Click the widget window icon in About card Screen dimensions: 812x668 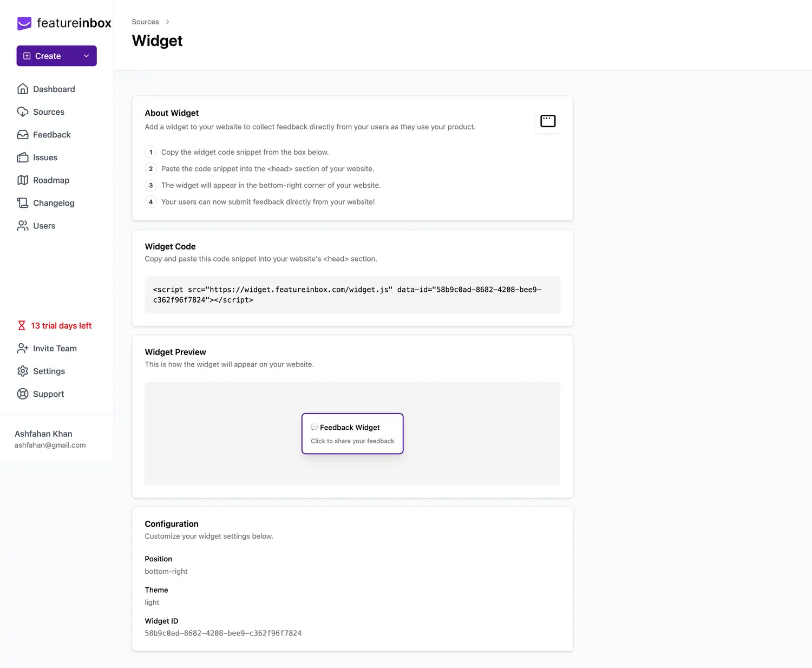(x=548, y=121)
